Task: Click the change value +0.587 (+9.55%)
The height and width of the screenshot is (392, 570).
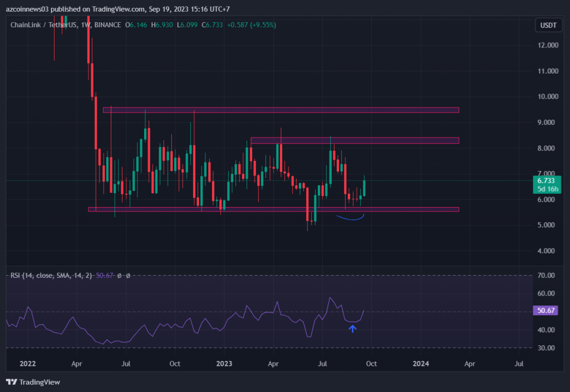Action: pyautogui.click(x=252, y=24)
